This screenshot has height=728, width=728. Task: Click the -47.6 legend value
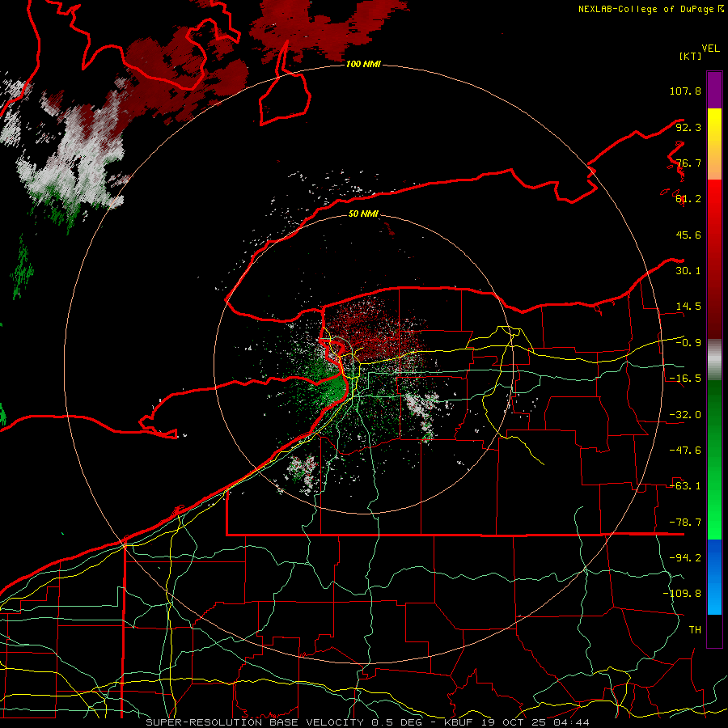pos(685,451)
